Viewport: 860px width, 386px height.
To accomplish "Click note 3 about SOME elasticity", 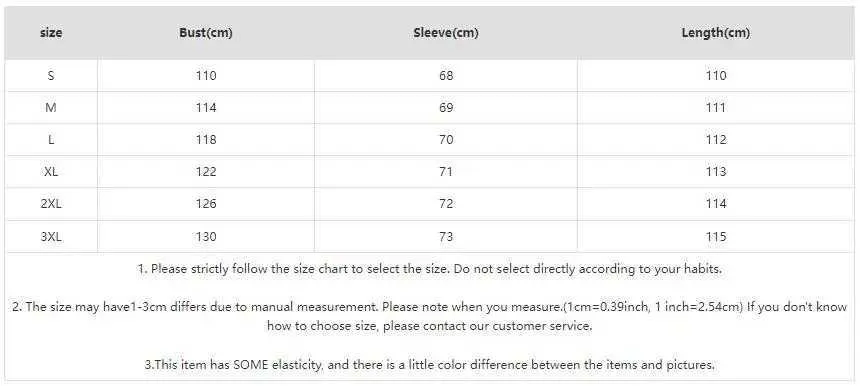I will [x=429, y=365].
